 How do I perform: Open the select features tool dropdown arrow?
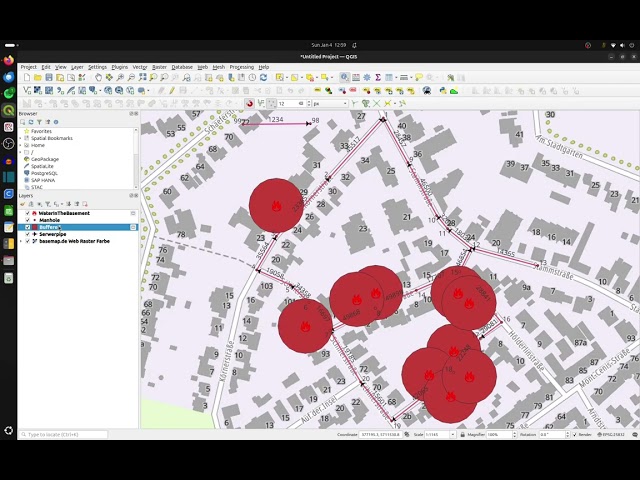287,78
